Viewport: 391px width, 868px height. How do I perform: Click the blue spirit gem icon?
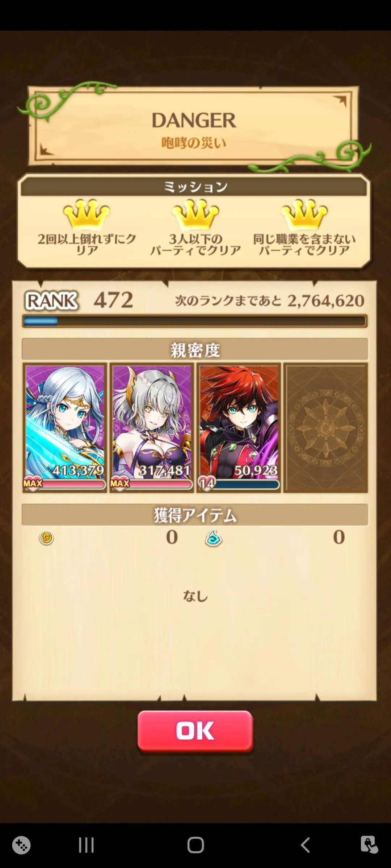pos(214,538)
